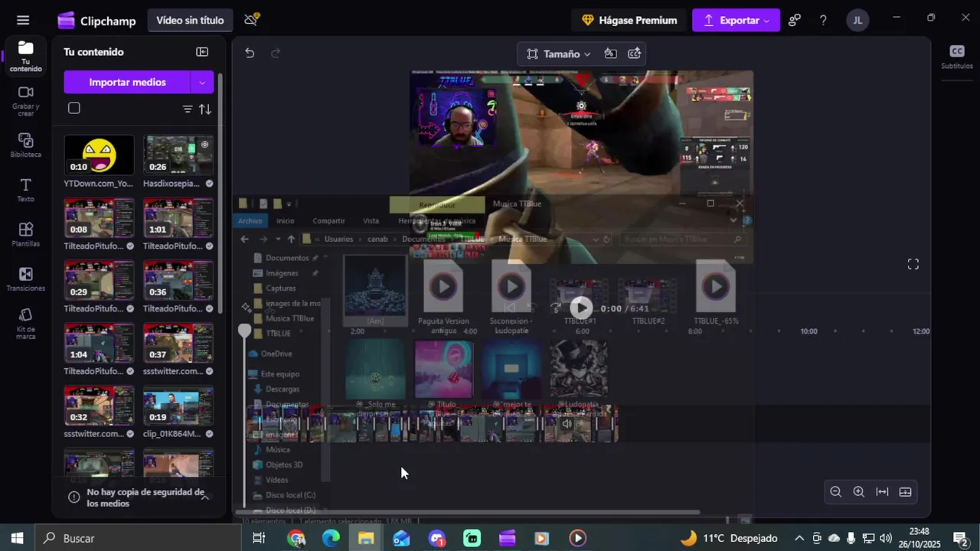Open the media filter icon

[188, 109]
